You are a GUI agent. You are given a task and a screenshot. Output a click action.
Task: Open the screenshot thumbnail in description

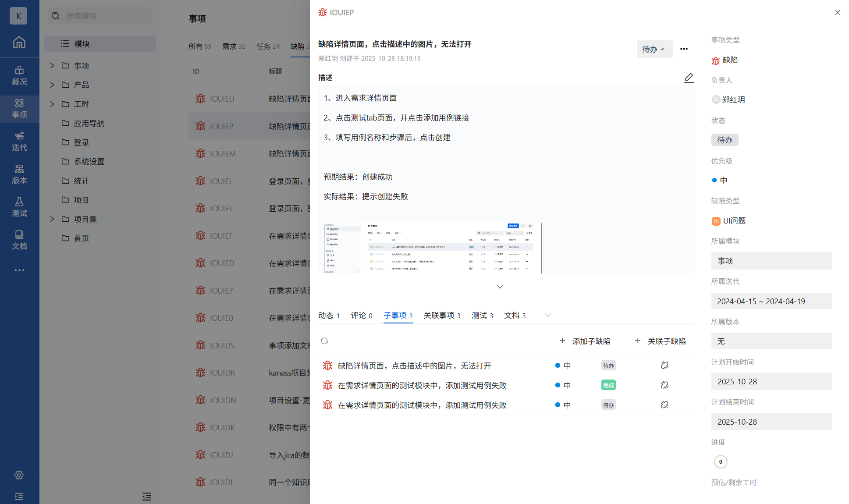pos(433,248)
